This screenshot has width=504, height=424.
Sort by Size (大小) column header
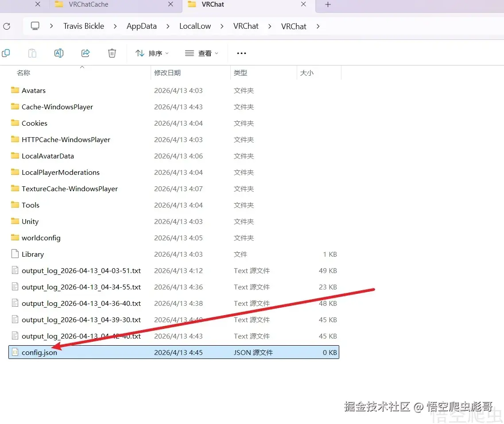(x=306, y=73)
